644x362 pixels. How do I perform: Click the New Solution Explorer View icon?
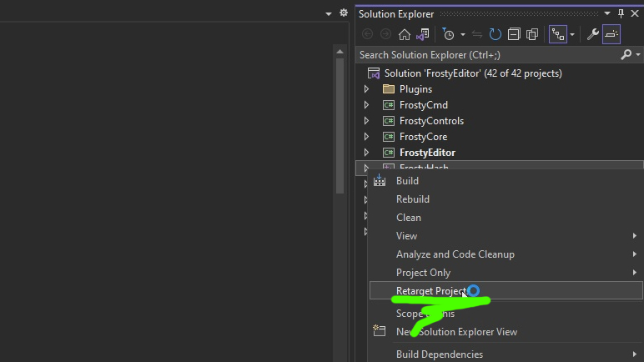click(379, 331)
